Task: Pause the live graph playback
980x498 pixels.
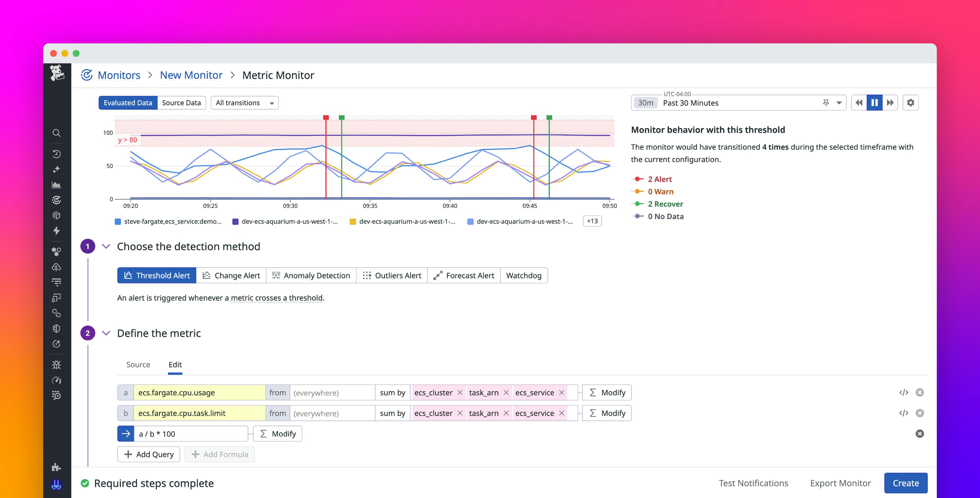Action: 874,102
